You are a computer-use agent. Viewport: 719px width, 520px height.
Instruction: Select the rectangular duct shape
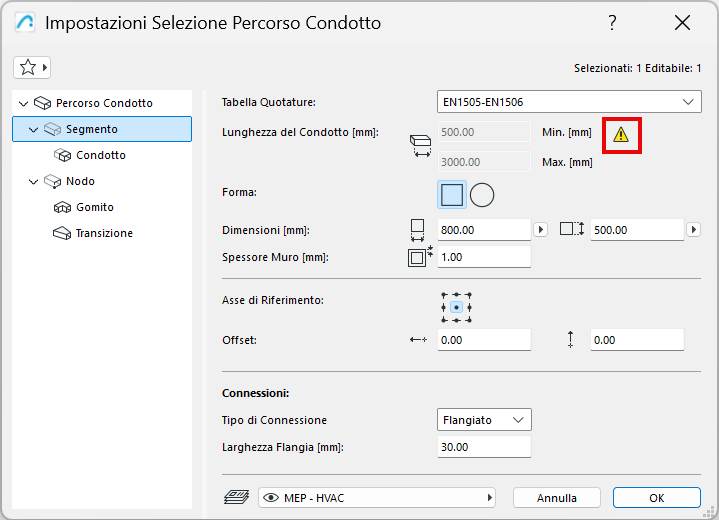tap(452, 194)
